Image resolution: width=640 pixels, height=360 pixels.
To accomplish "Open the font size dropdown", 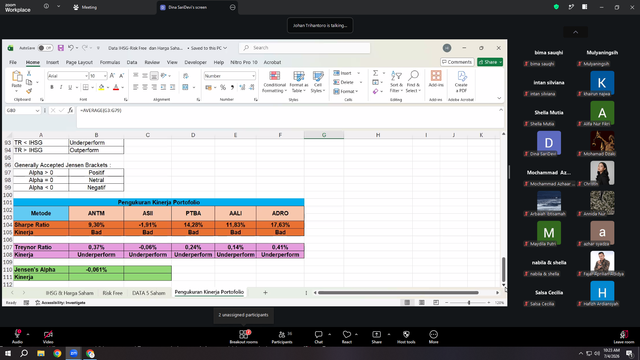I will tap(105, 76).
